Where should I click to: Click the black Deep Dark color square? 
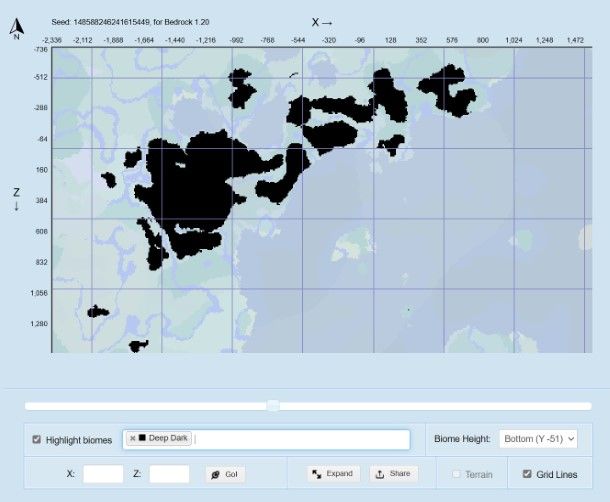pos(142,438)
